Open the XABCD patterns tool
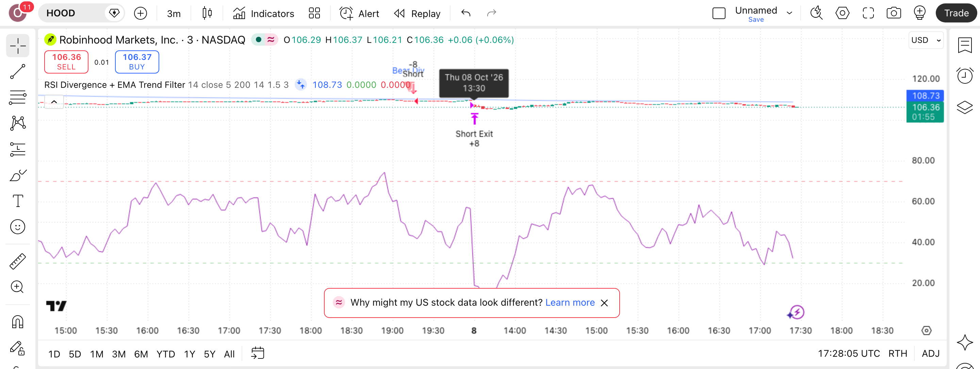Image resolution: width=980 pixels, height=369 pixels. [x=18, y=123]
